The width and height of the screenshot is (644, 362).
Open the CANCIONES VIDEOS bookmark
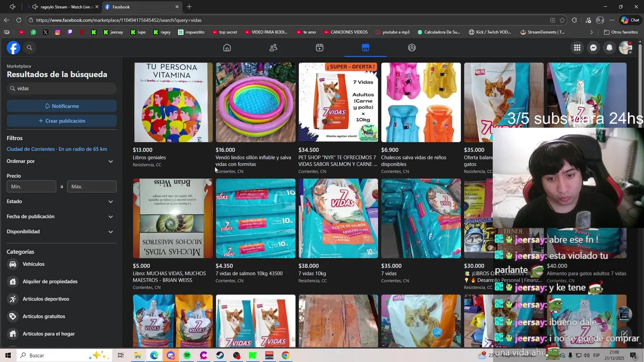(x=345, y=32)
